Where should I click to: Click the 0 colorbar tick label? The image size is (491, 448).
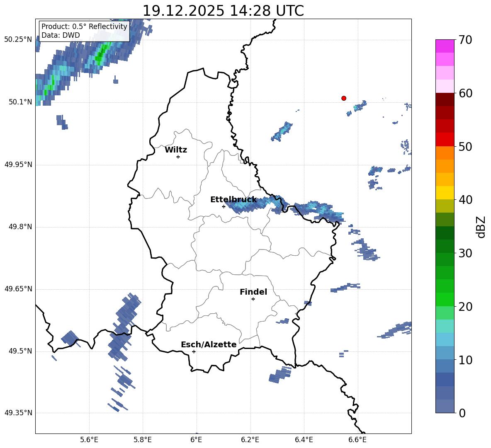click(x=462, y=413)
